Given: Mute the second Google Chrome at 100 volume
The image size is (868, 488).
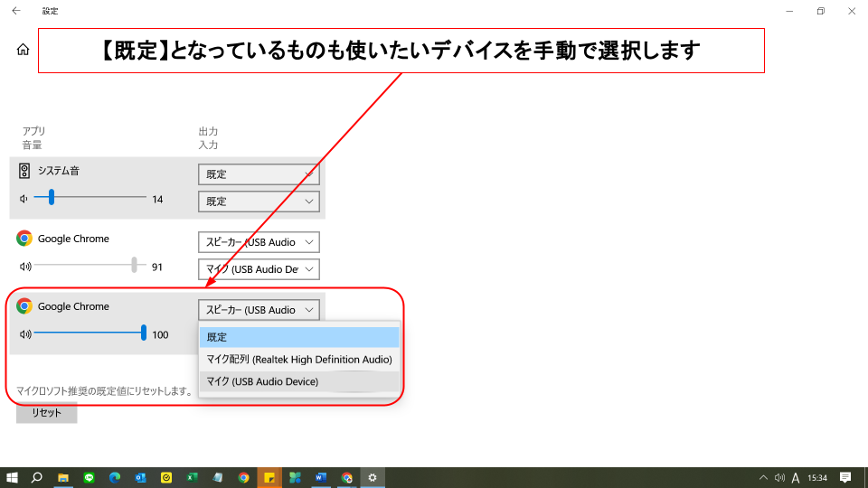Looking at the screenshot, I should [24, 334].
